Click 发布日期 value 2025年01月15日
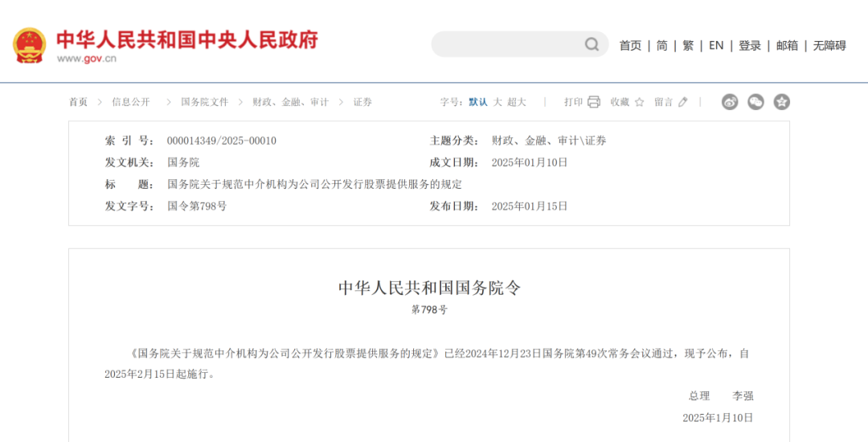The height and width of the screenshot is (442, 868). pyautogui.click(x=530, y=207)
